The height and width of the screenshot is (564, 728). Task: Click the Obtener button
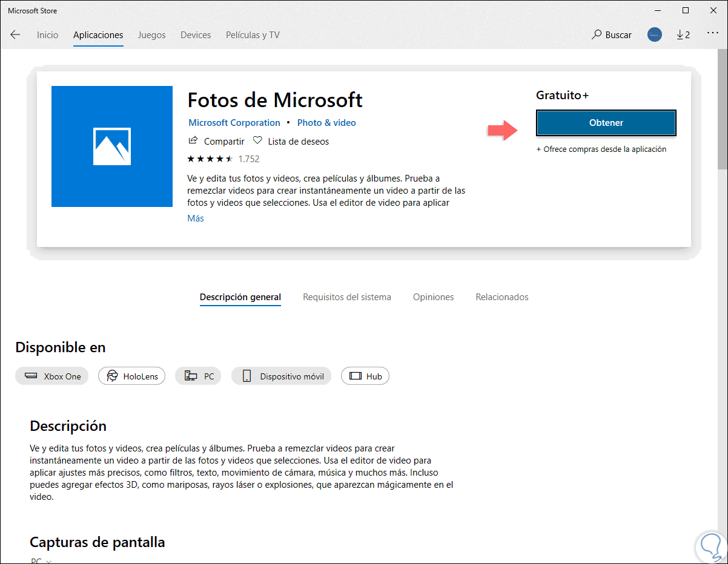click(x=606, y=123)
